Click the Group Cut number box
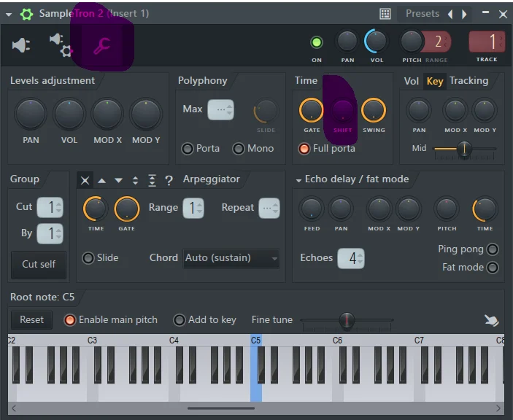This screenshot has height=420, width=513. coord(50,207)
